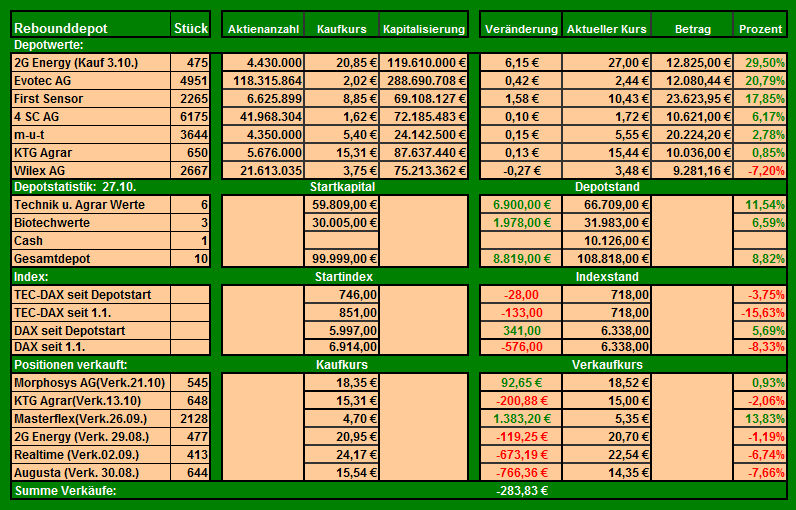The width and height of the screenshot is (796, 510).
Task: Select the Summe Verkäufe: label
Action: pyautogui.click(x=65, y=491)
